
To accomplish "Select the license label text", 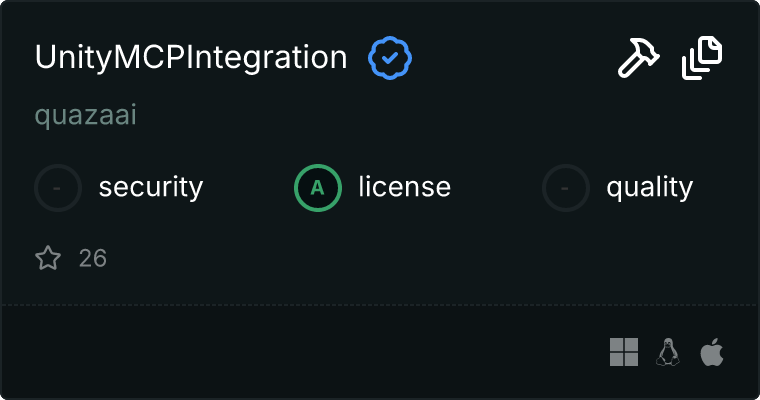I will [404, 187].
